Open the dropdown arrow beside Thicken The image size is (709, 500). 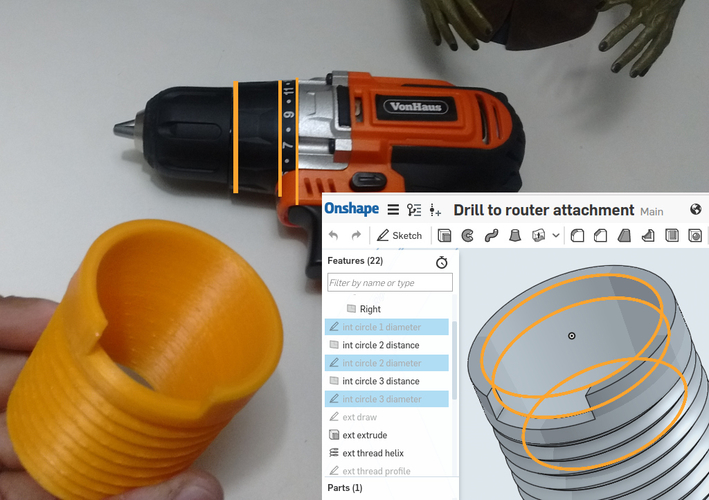pos(556,236)
